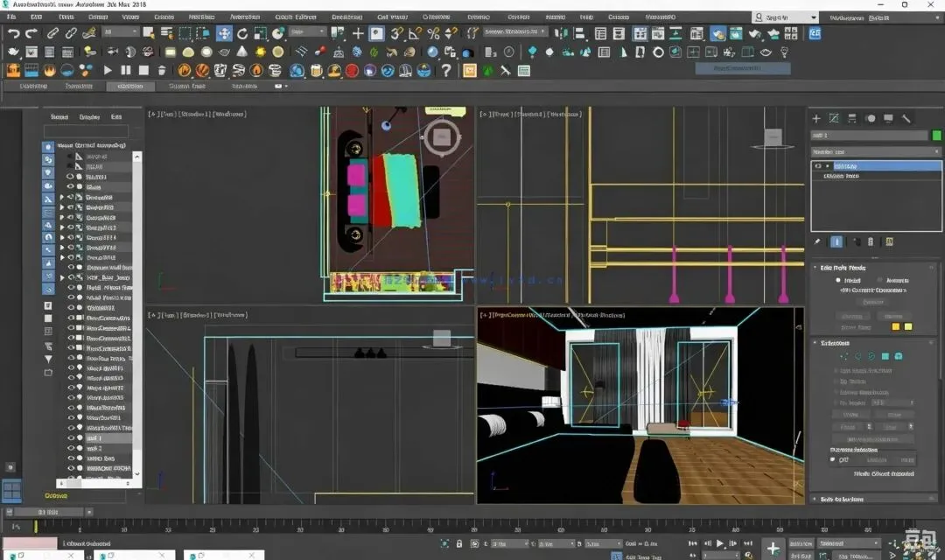Toggle eye icon of highlighted modifier in stack
945x560 pixels.
tap(818, 165)
